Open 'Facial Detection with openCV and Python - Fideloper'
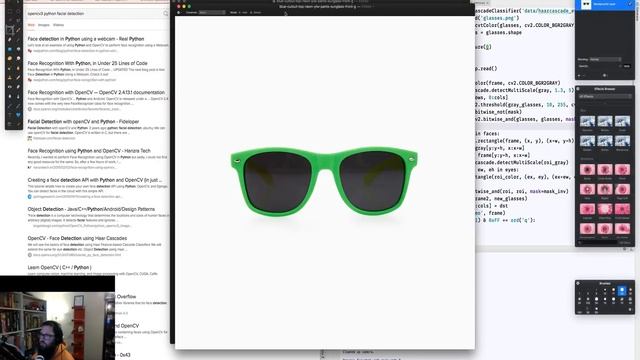 click(83, 122)
